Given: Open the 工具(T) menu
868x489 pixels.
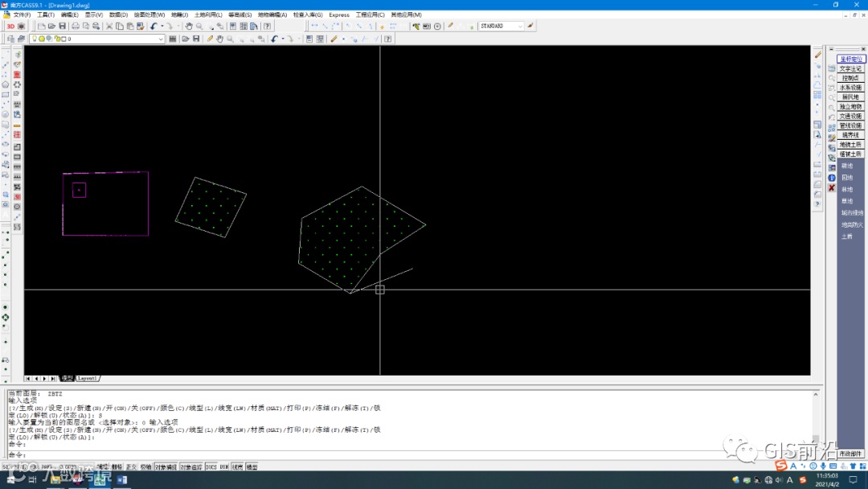Looking at the screenshot, I should [45, 15].
